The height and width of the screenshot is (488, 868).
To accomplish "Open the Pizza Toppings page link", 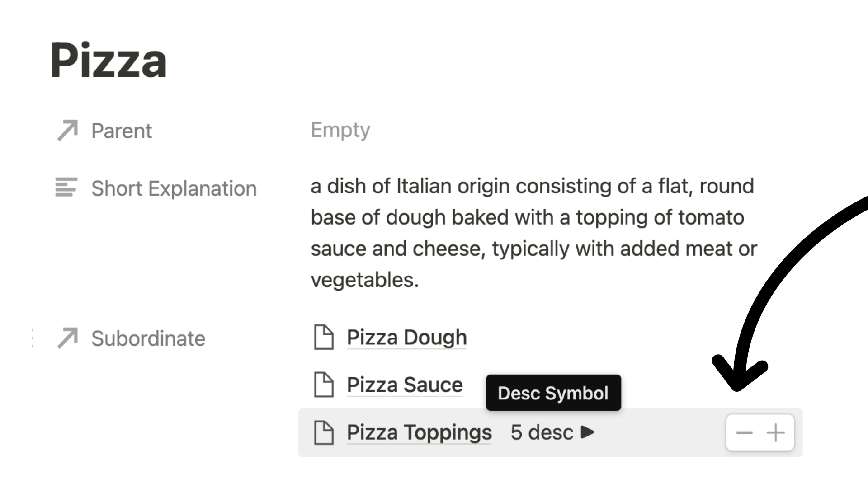I will coord(419,432).
